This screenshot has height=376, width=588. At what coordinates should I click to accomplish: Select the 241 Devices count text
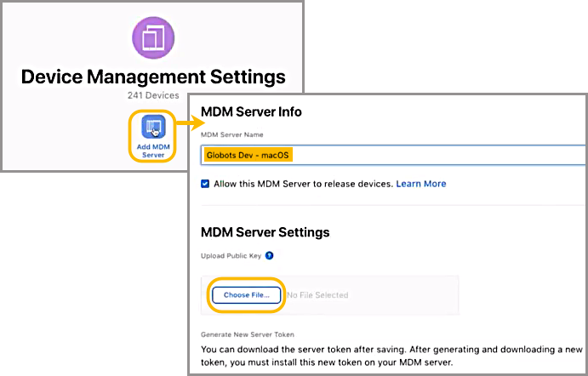(x=153, y=96)
